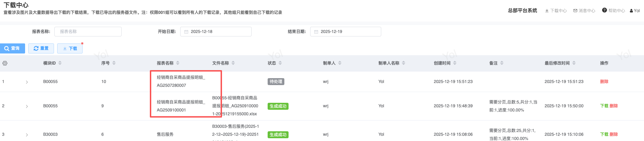Click the 重置 reset button
The image size is (644, 141).
[41, 48]
